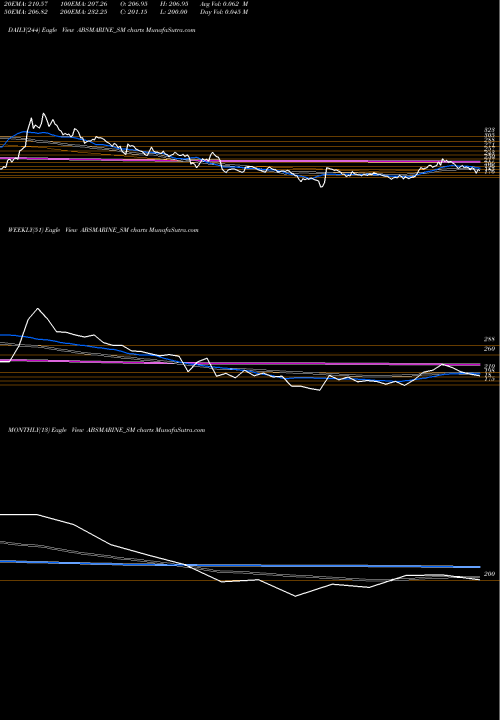Select the low price 'L:' reading
The height and width of the screenshot is (720, 500).
click(x=174, y=12)
